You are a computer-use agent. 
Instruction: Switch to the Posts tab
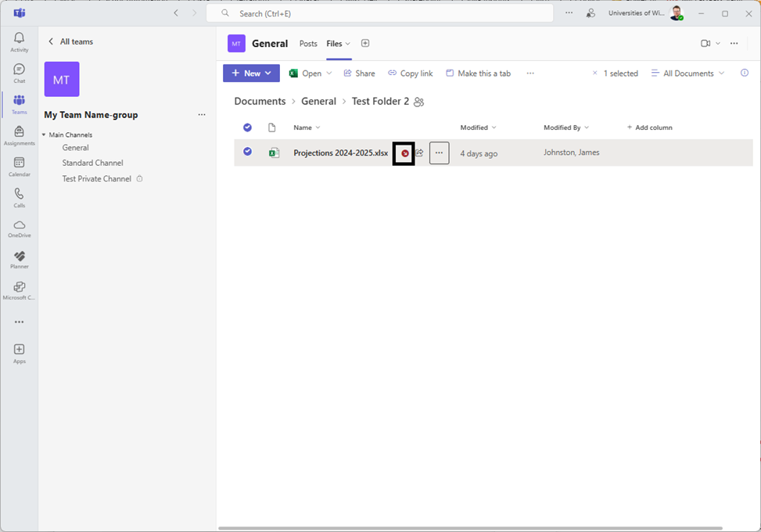308,44
